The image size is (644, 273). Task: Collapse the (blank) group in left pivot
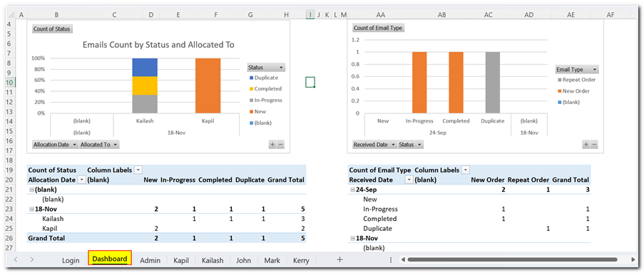[x=32, y=190]
